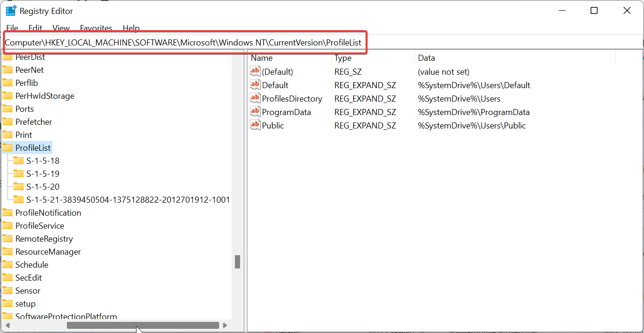Select the ProfileService key label
This screenshot has height=333, width=644.
coord(40,226)
